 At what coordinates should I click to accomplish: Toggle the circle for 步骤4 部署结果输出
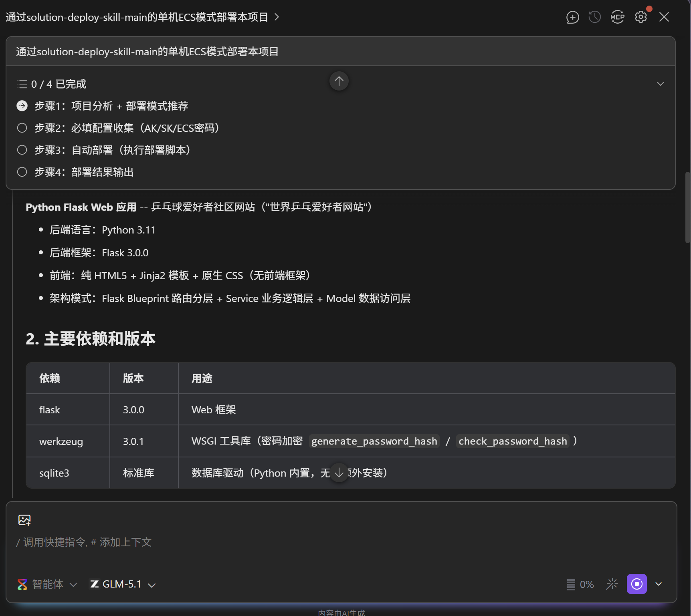(x=22, y=172)
